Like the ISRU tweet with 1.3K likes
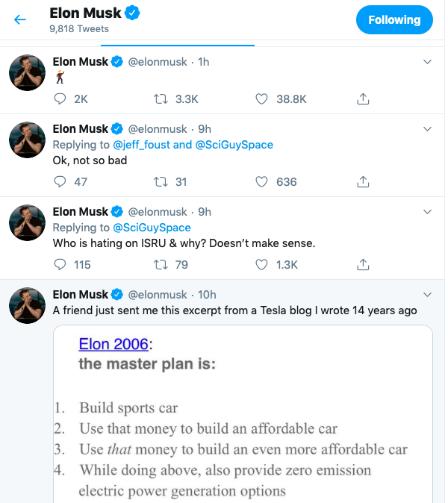Viewport: 448px width, 503px height. pyautogui.click(x=261, y=264)
